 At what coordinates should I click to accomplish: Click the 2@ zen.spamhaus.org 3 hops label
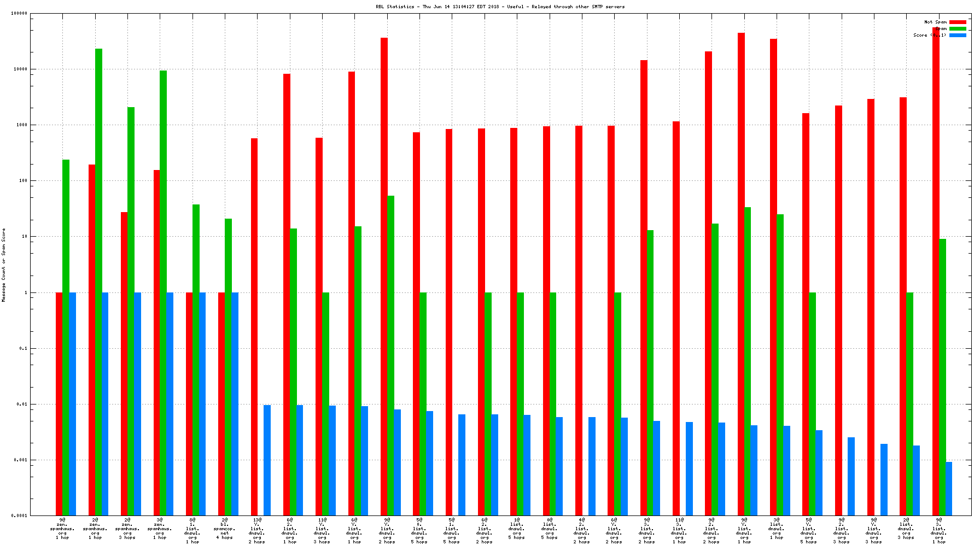[x=127, y=529]
